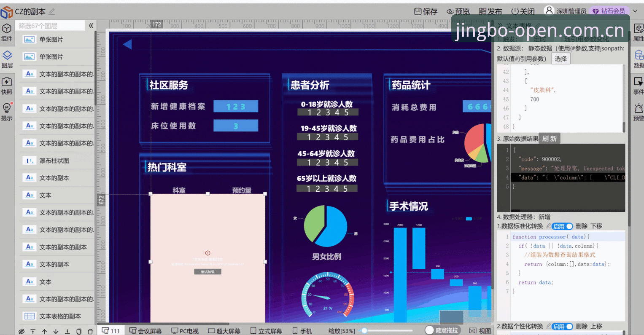Toggle the 随意拖拉 free-drag switch

(442, 330)
